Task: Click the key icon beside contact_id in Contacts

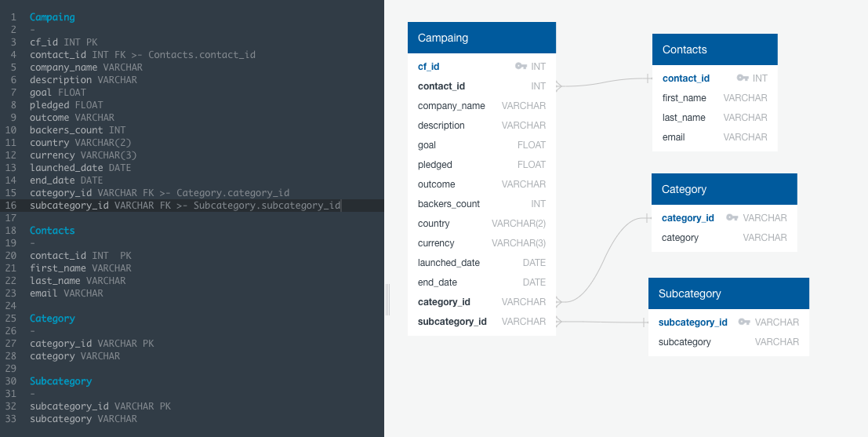Action: click(743, 78)
